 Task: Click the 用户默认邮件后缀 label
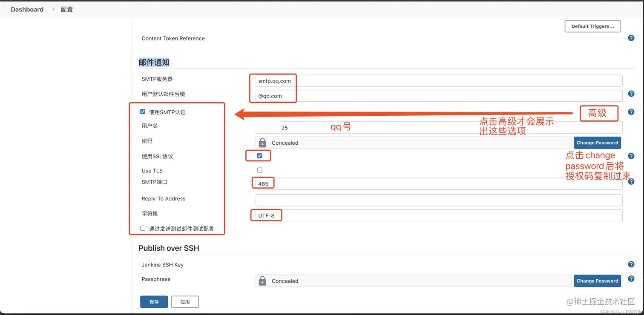click(x=163, y=94)
